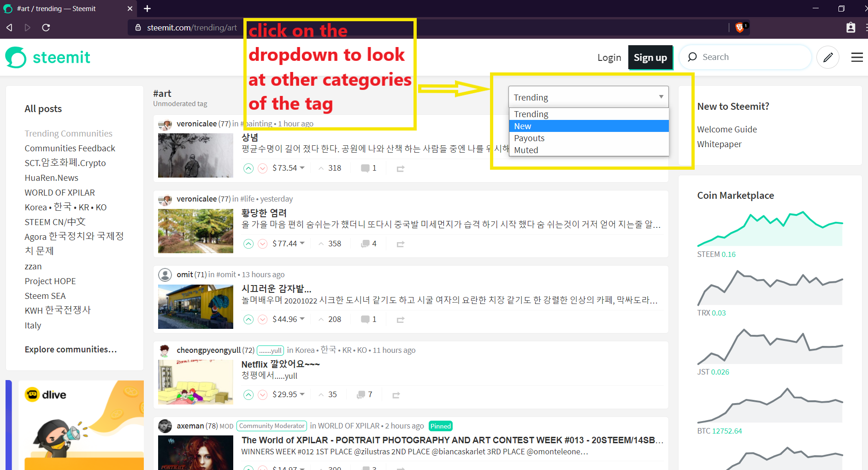Open a new browser tab
The image size is (868, 470).
(147, 8)
